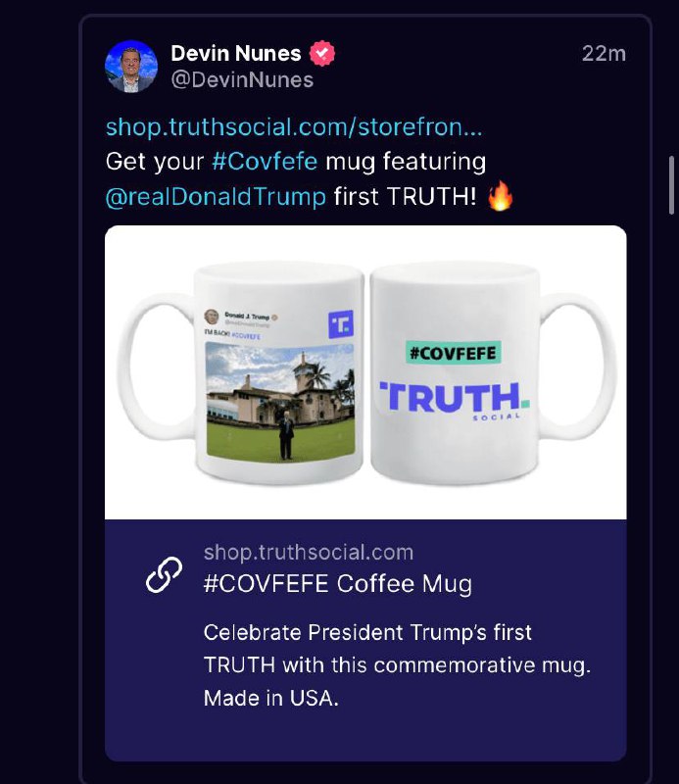Image resolution: width=679 pixels, height=784 pixels.
Task: Click the fire emoji in the post text
Action: click(x=501, y=195)
